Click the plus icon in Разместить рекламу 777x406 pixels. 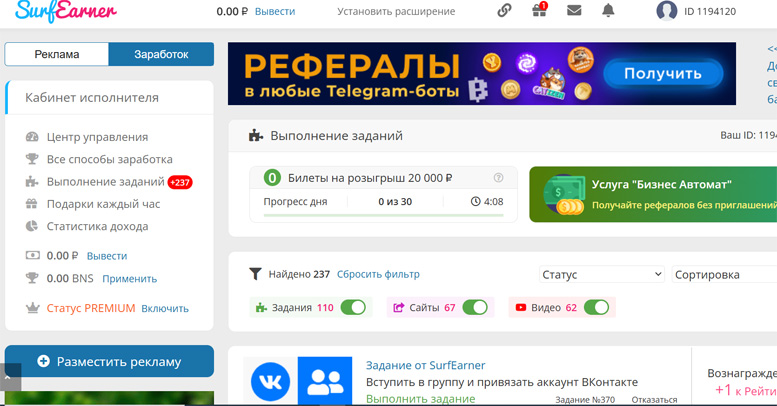point(44,361)
